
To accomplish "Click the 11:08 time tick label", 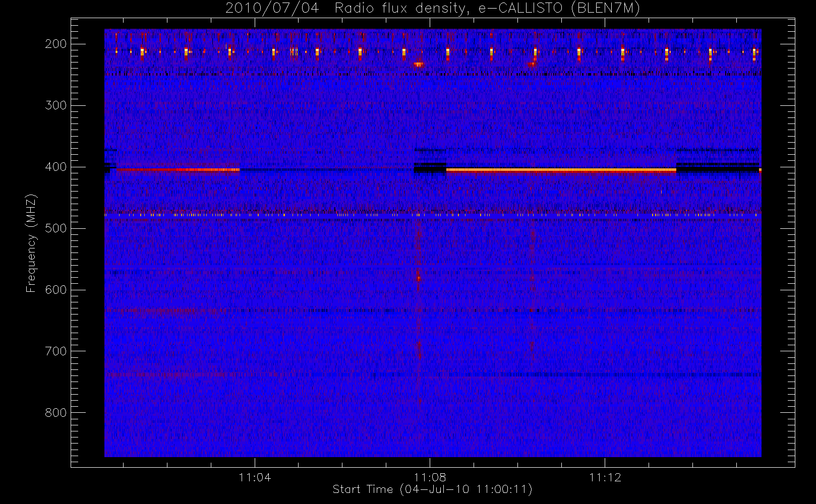I will (x=430, y=477).
